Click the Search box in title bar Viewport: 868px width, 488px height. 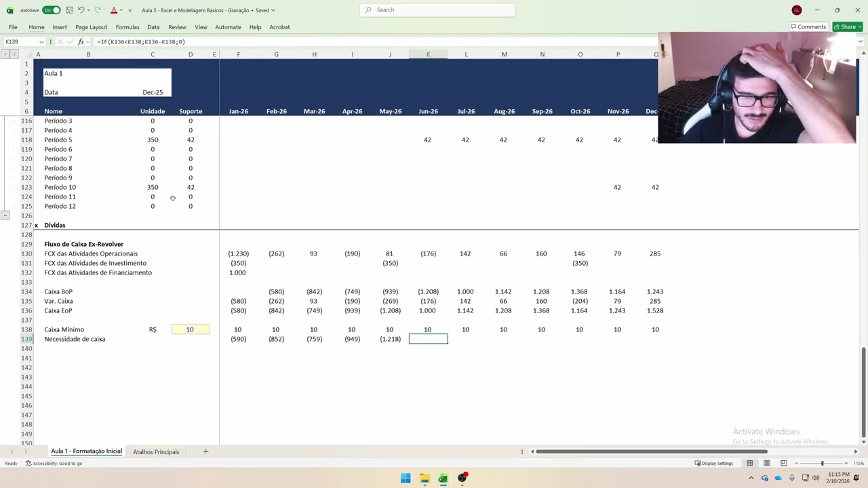(437, 10)
